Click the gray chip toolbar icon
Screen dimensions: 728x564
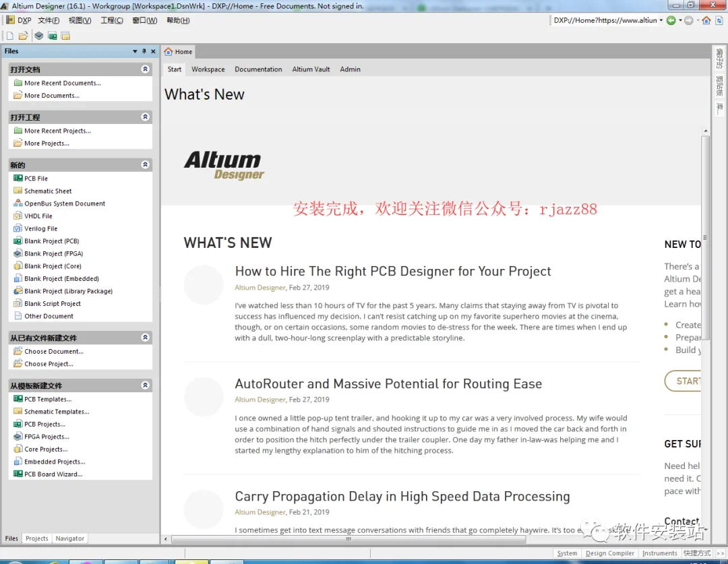coord(39,36)
